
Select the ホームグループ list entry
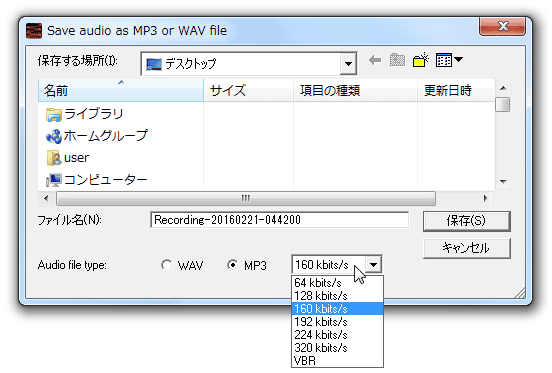97,137
